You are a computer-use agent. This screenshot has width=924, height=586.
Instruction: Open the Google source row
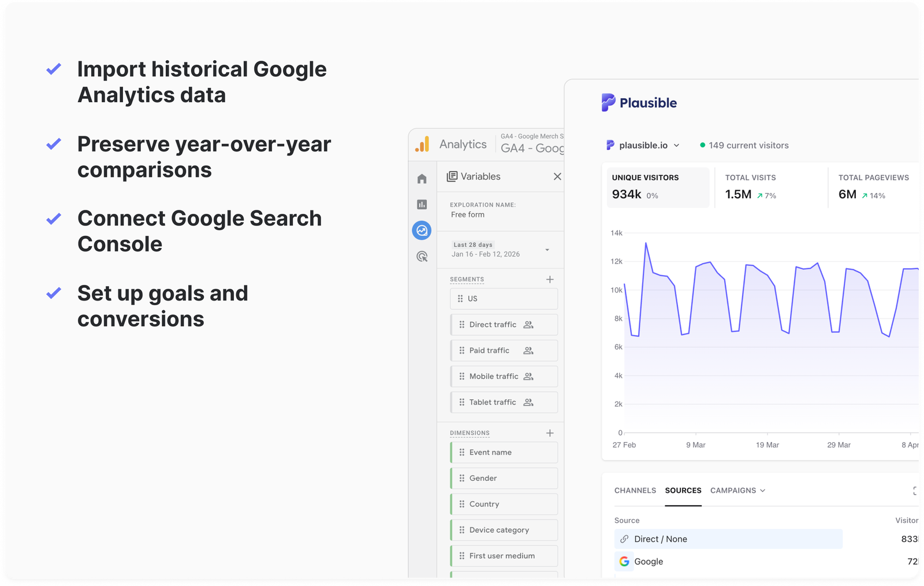[x=766, y=561]
